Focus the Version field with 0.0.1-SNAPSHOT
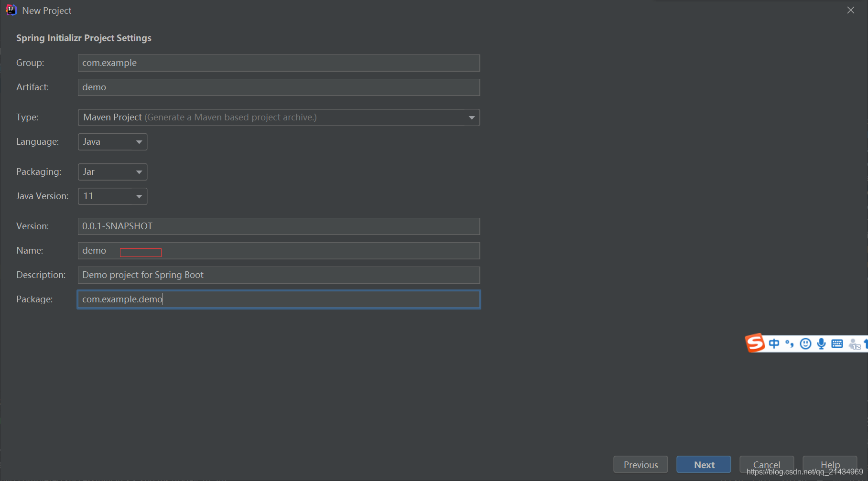Screen dimensions: 868x481 279,226
